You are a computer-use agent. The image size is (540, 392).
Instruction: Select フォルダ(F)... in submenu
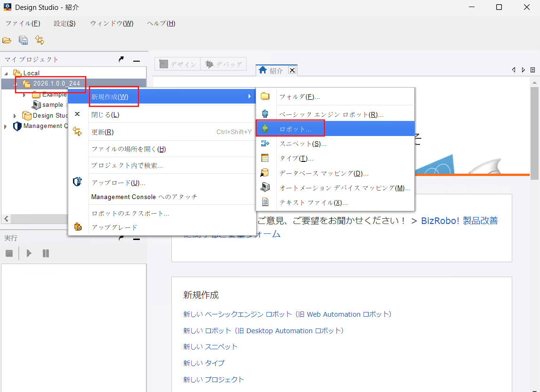pos(335,97)
